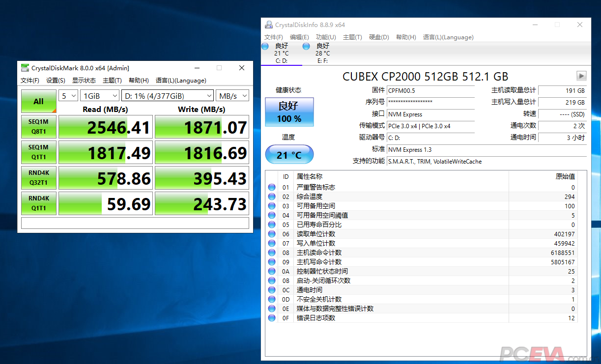The height and width of the screenshot is (364, 601).
Task: Open 帮助(H) menu in CrystalDiskMark
Action: click(x=139, y=81)
